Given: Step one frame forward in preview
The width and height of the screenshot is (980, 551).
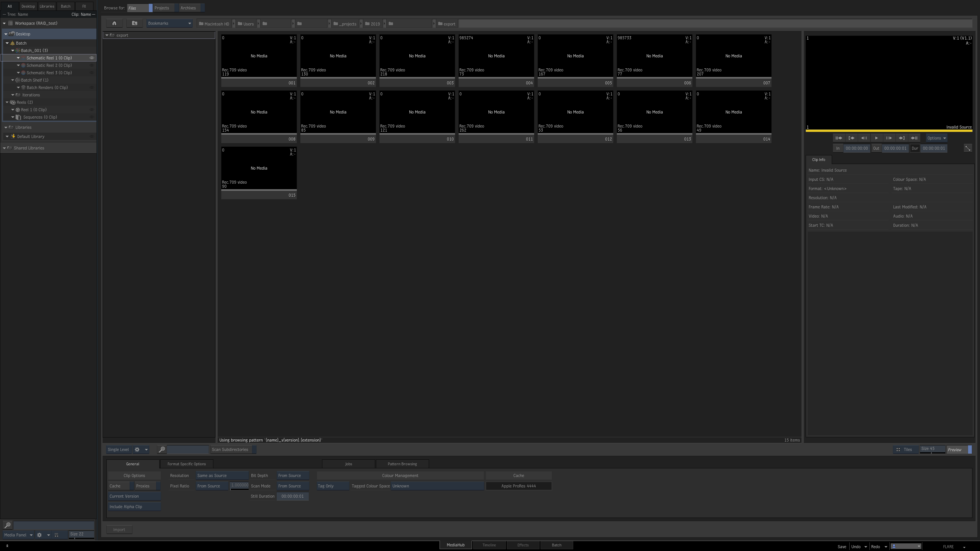Looking at the screenshot, I should 889,138.
